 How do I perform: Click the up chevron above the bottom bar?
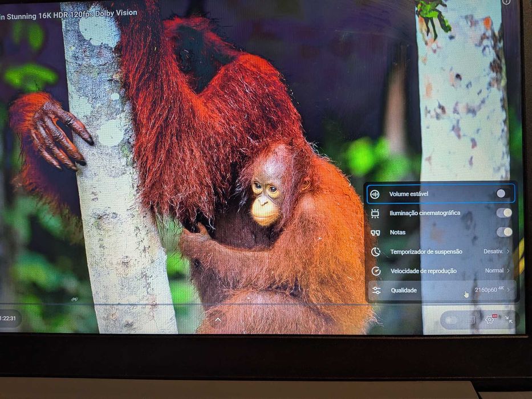[218, 320]
